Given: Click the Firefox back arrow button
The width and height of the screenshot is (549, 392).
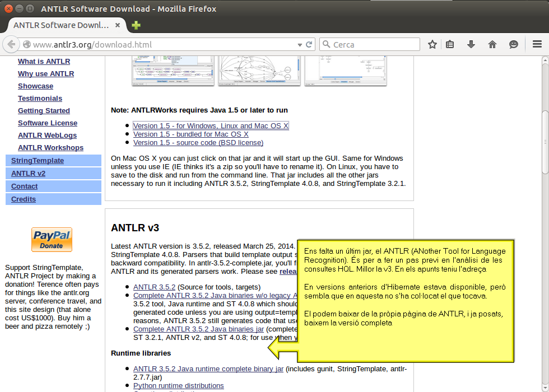Looking at the screenshot, I should [11, 44].
